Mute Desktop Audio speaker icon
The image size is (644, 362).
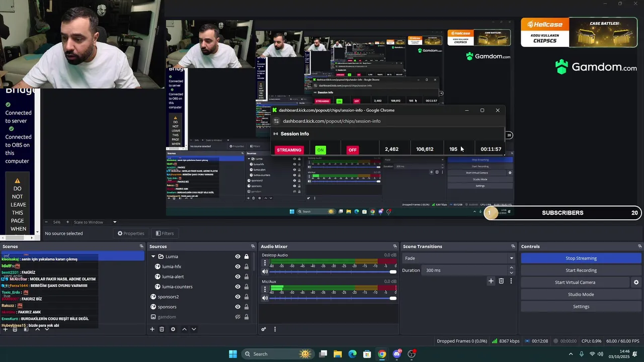click(265, 271)
